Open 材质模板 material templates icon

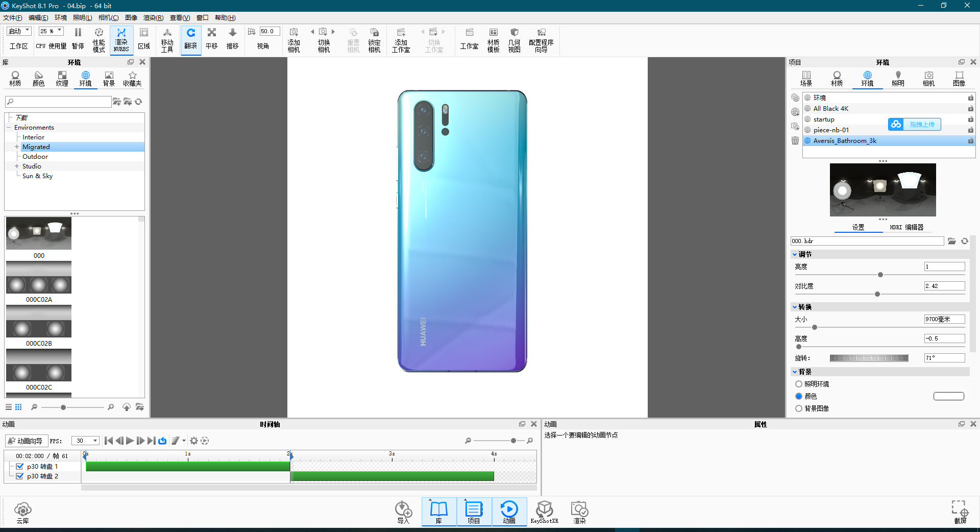pyautogui.click(x=493, y=39)
